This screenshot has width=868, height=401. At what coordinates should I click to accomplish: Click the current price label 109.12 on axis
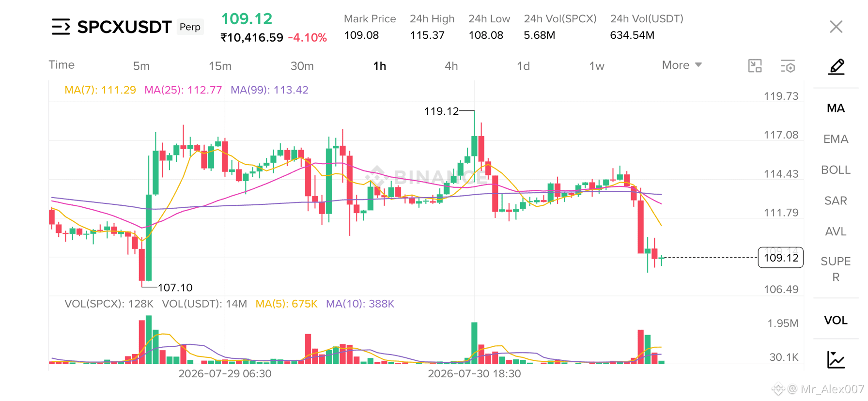click(780, 258)
